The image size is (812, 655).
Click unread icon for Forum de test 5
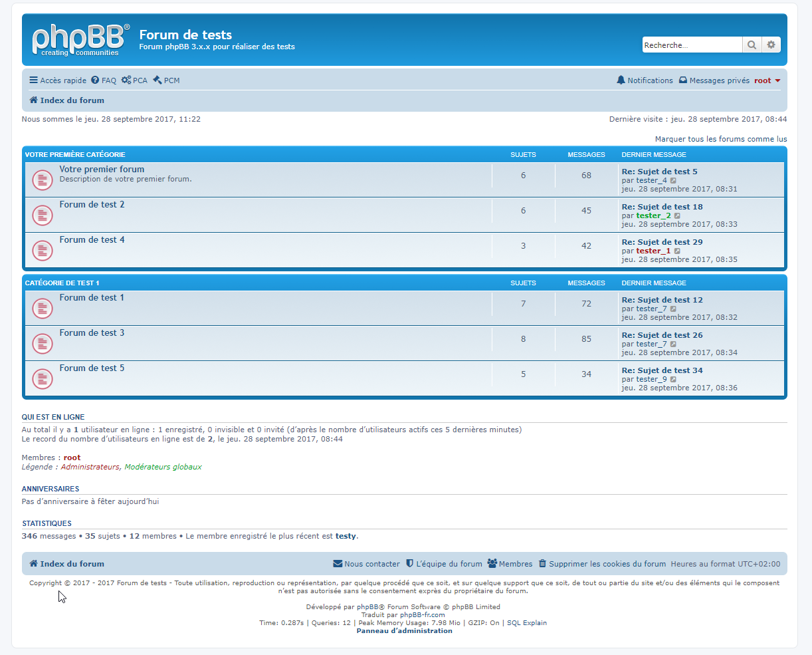pyautogui.click(x=43, y=379)
